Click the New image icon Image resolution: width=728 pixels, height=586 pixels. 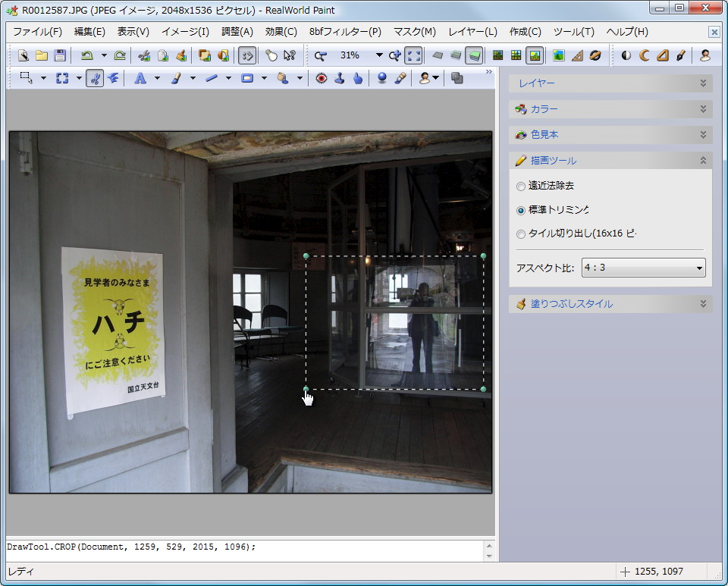click(x=24, y=55)
